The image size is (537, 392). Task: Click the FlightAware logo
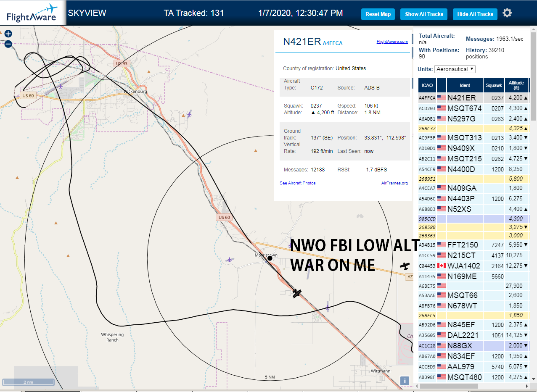32,13
